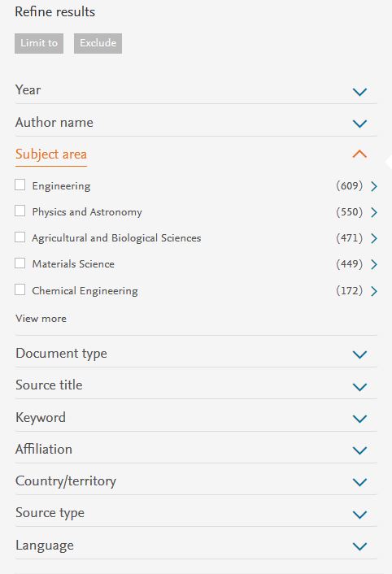Collapse Subject area using orange chevron
The image size is (392, 574).
pos(359,154)
